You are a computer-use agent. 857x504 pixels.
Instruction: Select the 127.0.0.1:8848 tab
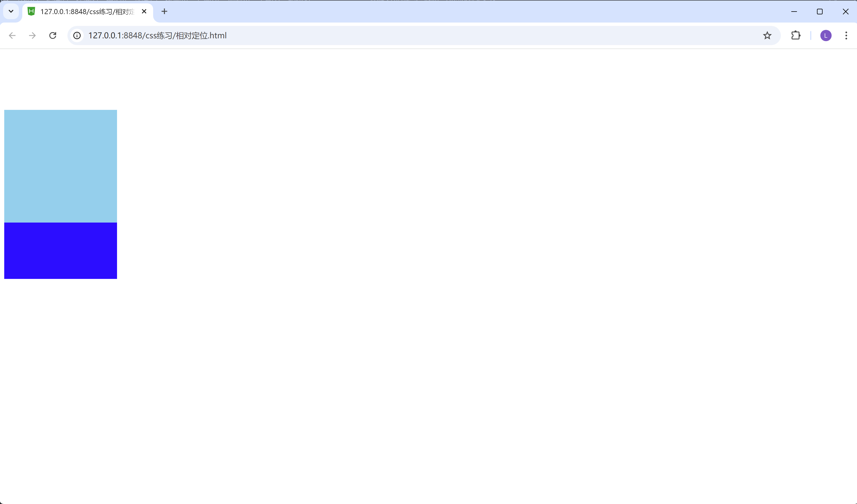[x=87, y=12]
